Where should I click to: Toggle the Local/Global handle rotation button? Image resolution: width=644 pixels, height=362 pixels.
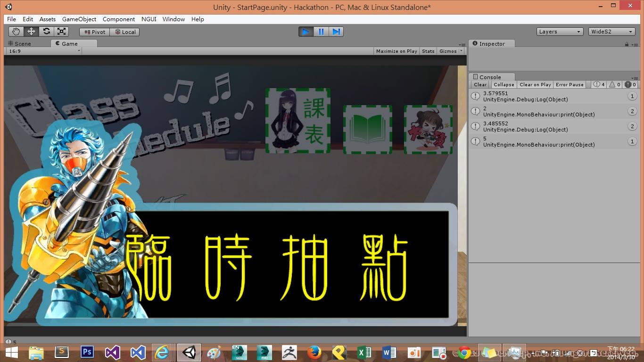pos(125,32)
